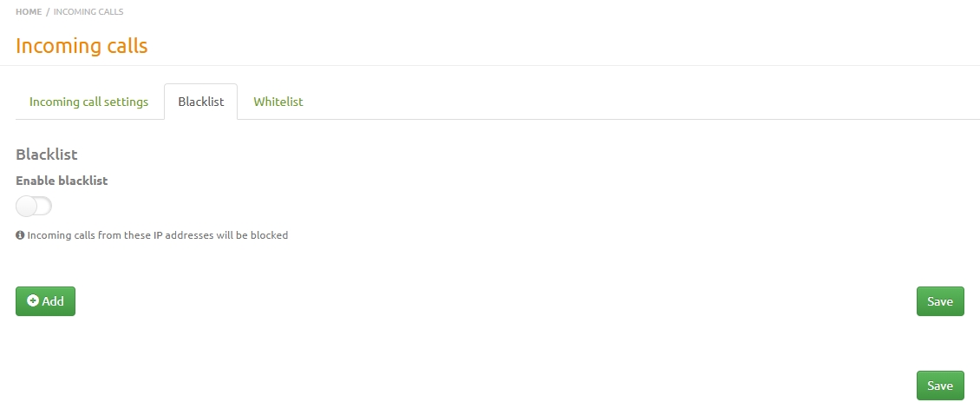Click the Save button beside Add

940,301
